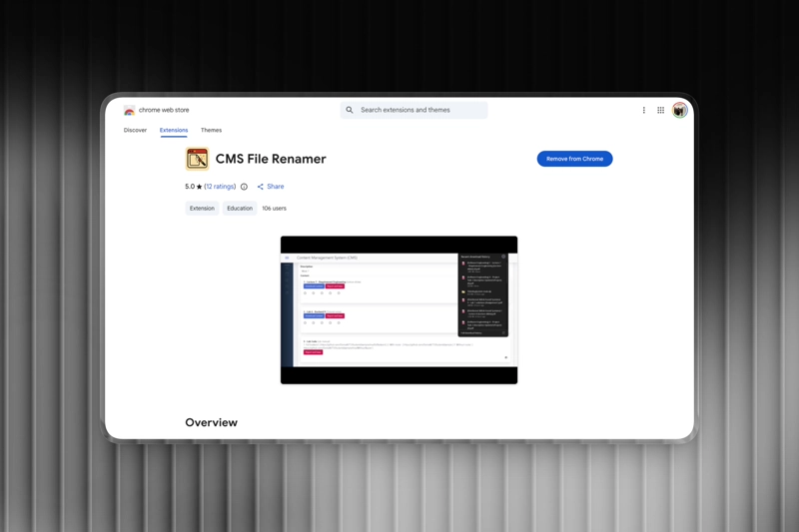Open the 12 ratings link

220,187
